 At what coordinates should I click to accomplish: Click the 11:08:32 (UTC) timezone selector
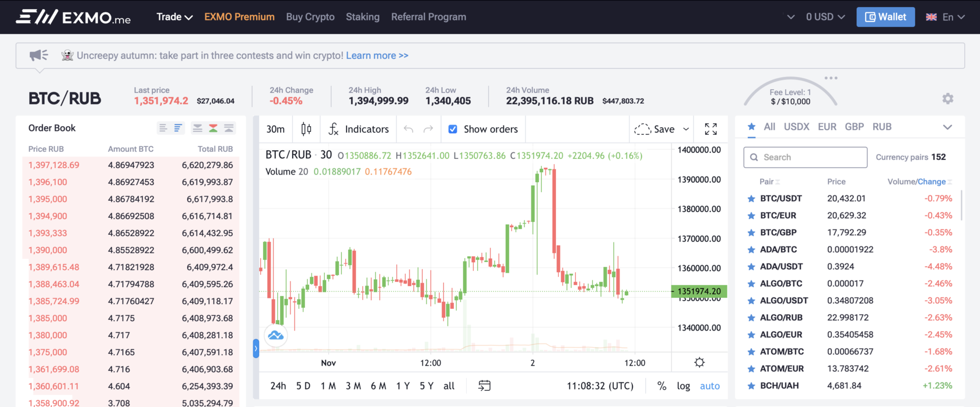(x=600, y=386)
